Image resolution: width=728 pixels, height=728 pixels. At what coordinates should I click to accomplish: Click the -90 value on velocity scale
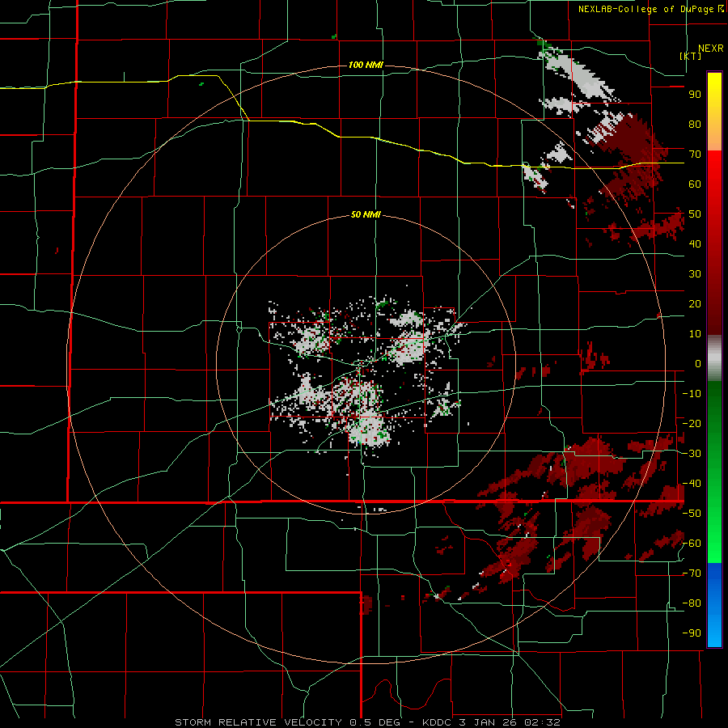tap(692, 633)
